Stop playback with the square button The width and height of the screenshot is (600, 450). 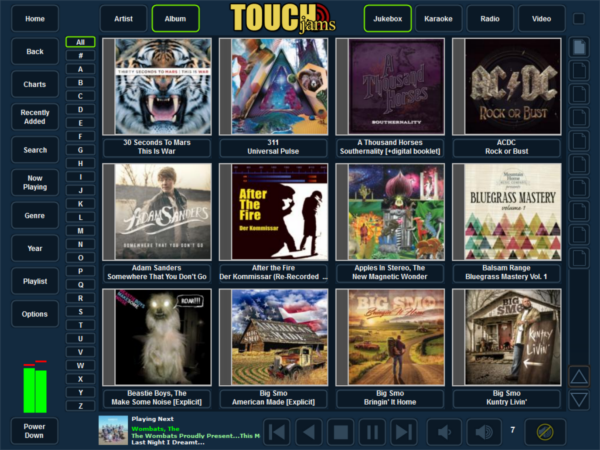[341, 432]
